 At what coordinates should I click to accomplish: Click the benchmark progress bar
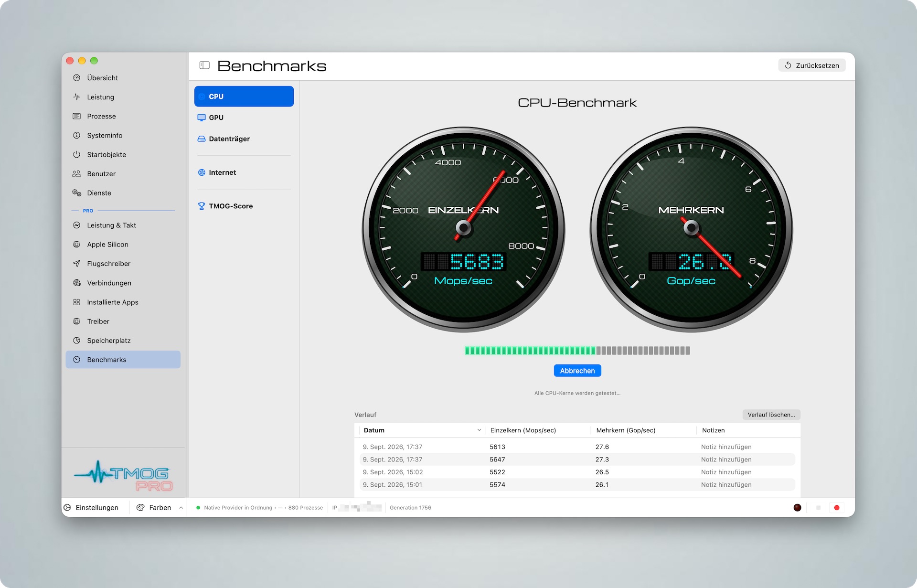tap(577, 351)
